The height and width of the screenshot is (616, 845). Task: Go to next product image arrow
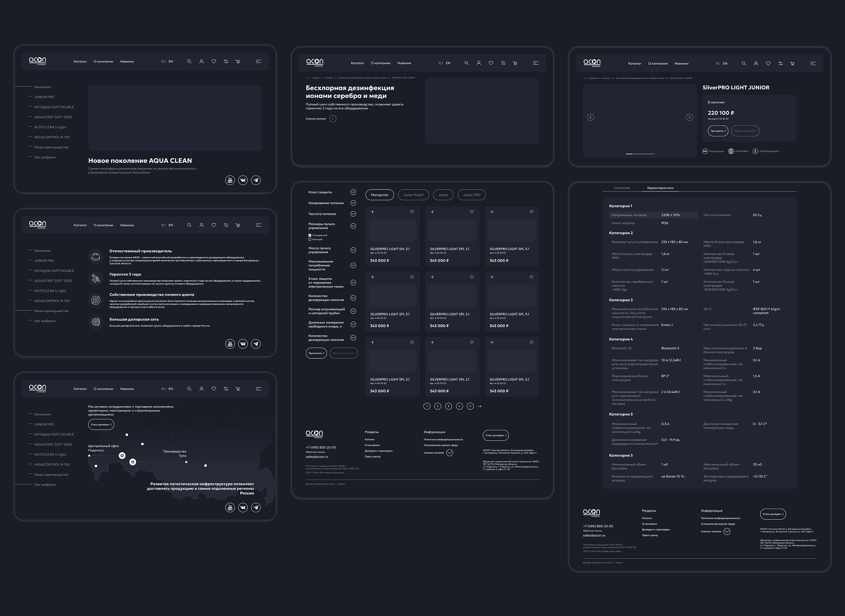click(x=690, y=117)
